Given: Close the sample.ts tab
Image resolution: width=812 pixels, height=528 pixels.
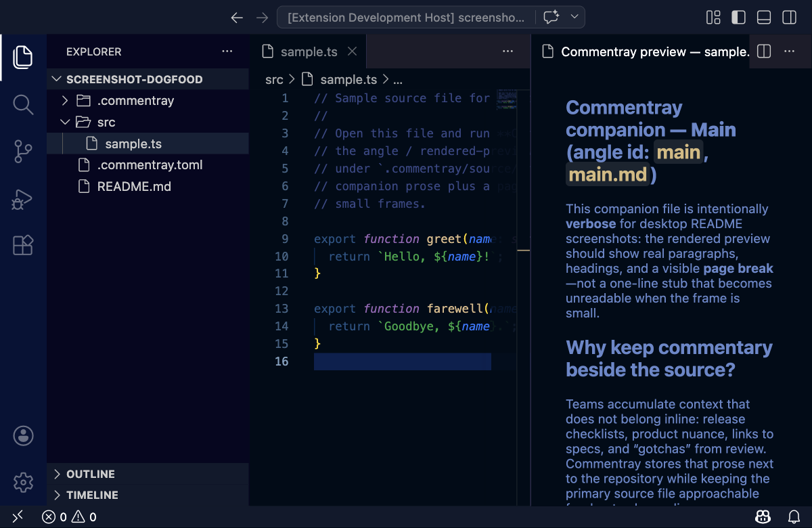Looking at the screenshot, I should [x=352, y=51].
